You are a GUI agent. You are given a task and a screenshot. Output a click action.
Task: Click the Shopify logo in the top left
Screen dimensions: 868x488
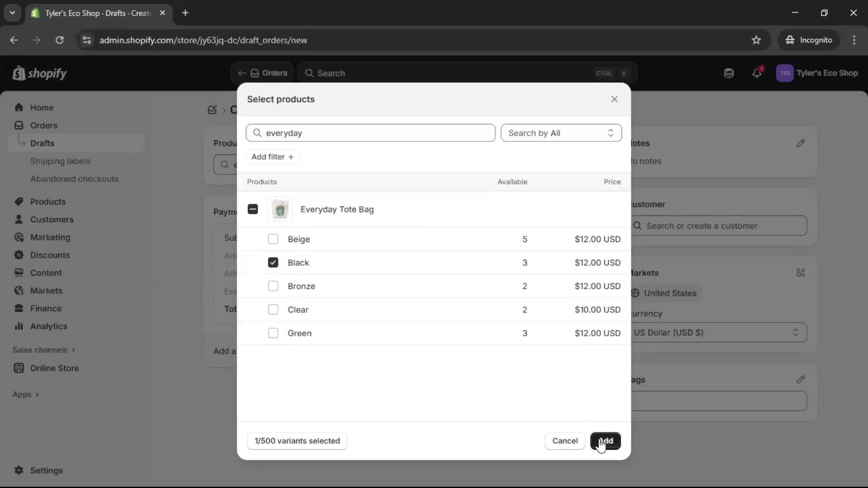(40, 73)
